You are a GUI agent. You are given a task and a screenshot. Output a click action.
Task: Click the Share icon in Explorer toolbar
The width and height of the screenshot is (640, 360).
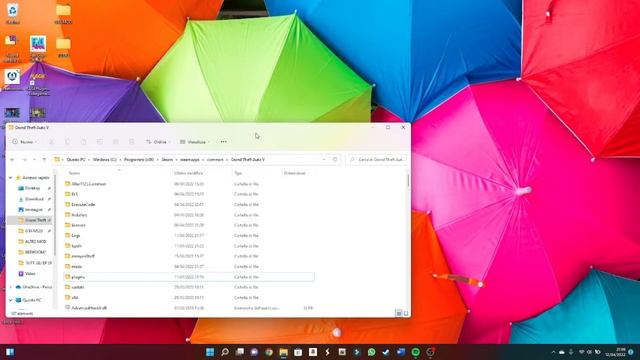(x=116, y=142)
